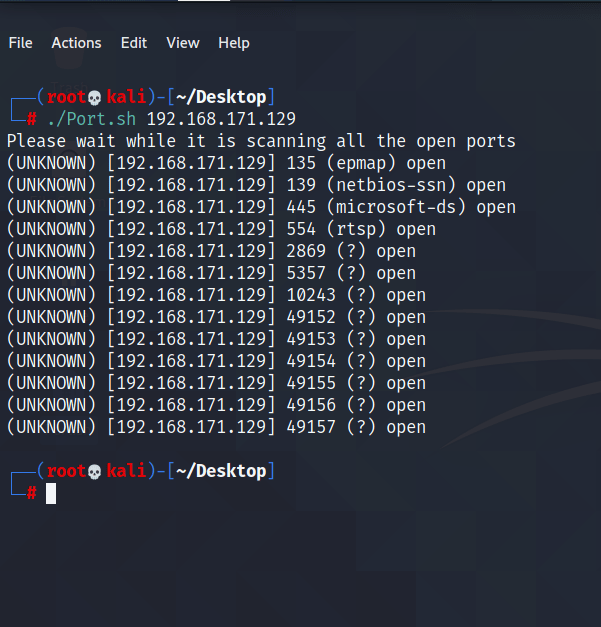
Task: Click the terminal cursor at the last prompt
Action: (x=51, y=493)
